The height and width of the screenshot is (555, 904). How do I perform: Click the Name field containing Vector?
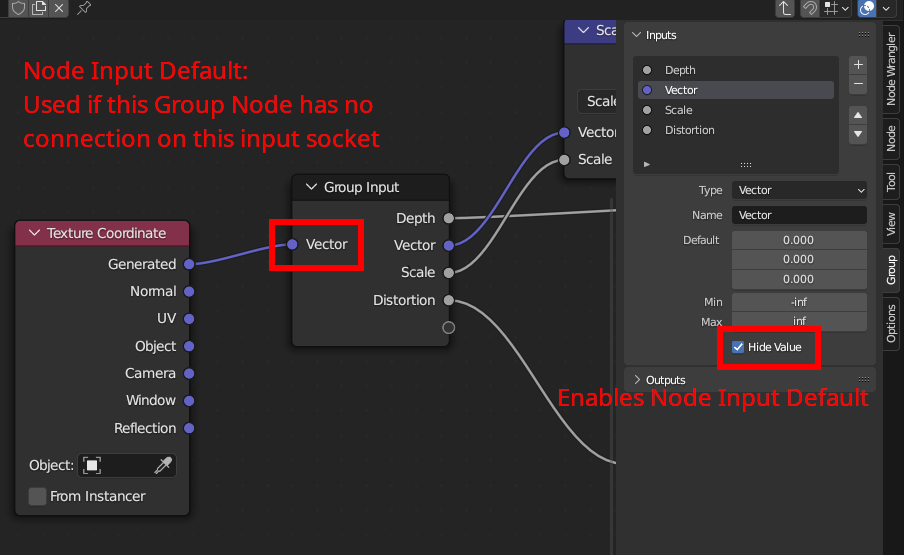pyautogui.click(x=799, y=215)
